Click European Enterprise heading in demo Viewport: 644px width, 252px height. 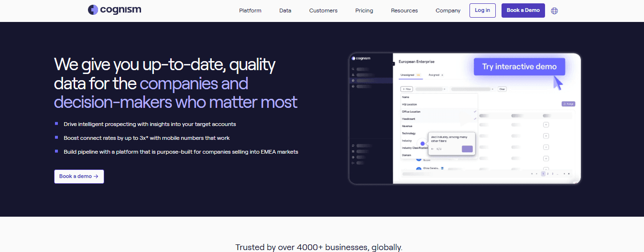416,62
